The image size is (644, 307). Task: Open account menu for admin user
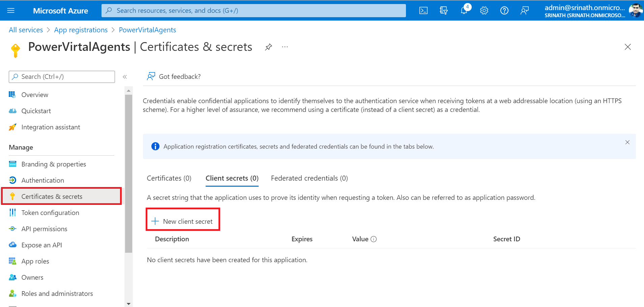[x=593, y=11]
